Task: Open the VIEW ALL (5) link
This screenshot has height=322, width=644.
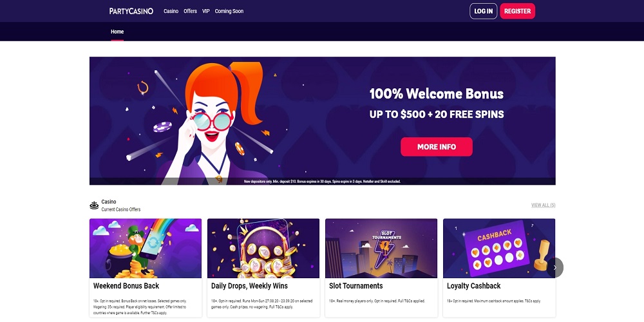Action: tap(544, 205)
